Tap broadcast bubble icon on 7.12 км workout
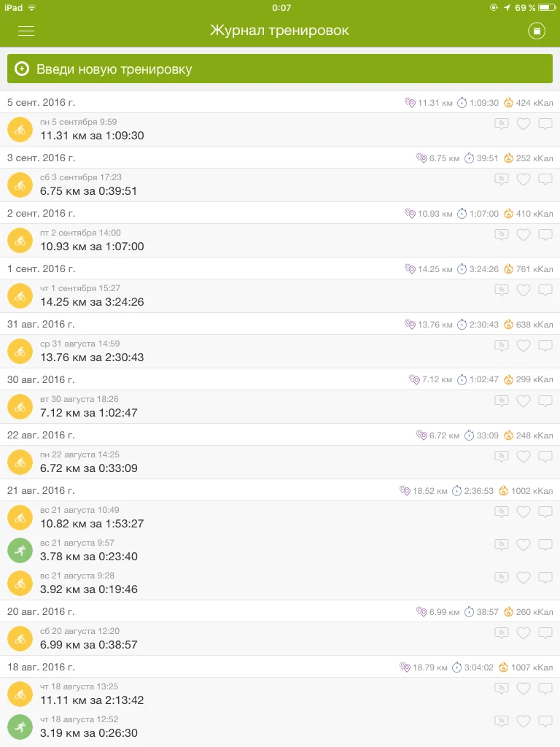Image resolution: width=560 pixels, height=747 pixels. pyautogui.click(x=501, y=401)
